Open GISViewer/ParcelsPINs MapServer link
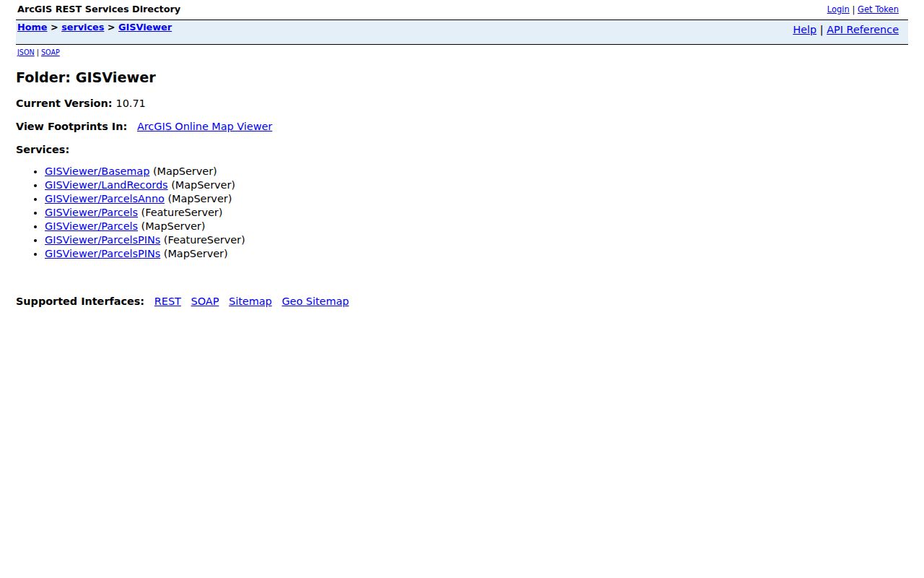Viewport: 924px width, 578px height. [103, 254]
